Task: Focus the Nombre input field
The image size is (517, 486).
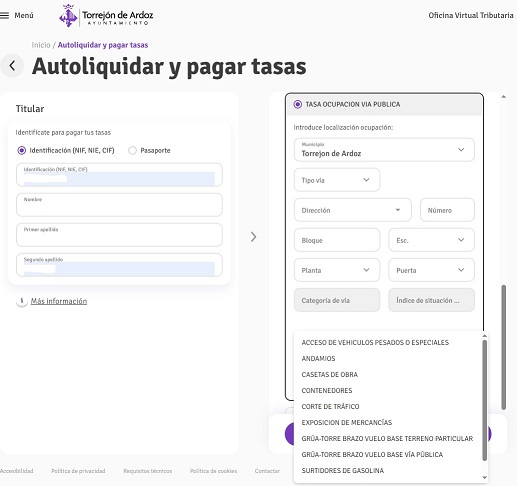Action: [x=119, y=205]
